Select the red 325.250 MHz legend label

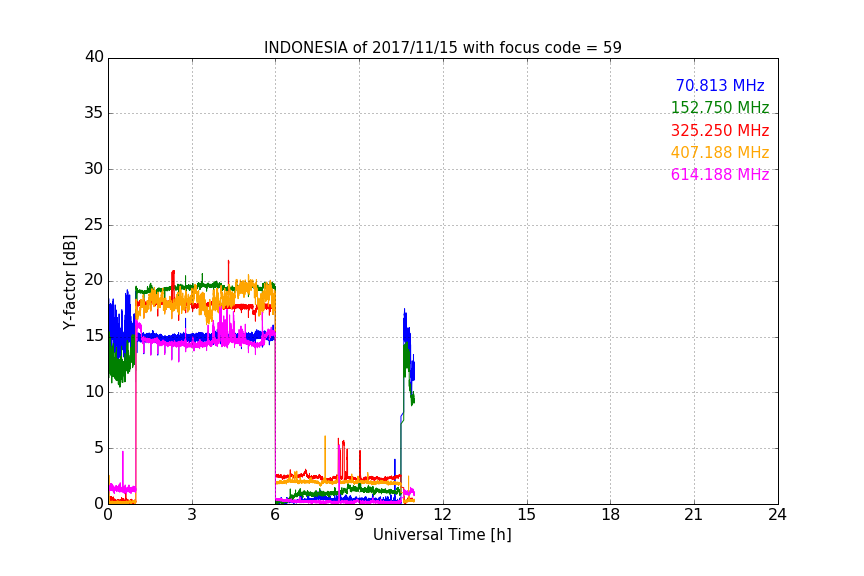click(x=720, y=130)
